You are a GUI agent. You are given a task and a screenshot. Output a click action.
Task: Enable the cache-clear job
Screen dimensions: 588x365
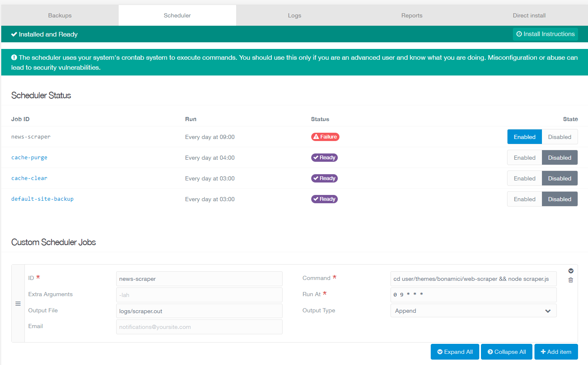525,178
